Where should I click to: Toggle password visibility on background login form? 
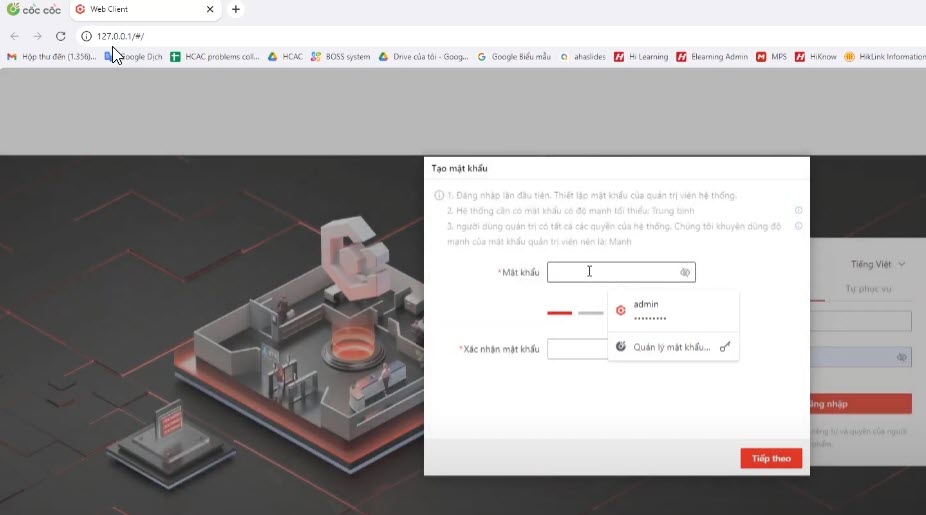(901, 357)
